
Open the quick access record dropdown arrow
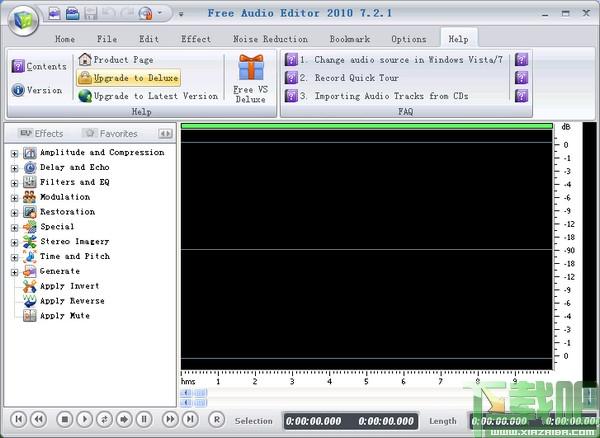[160, 13]
